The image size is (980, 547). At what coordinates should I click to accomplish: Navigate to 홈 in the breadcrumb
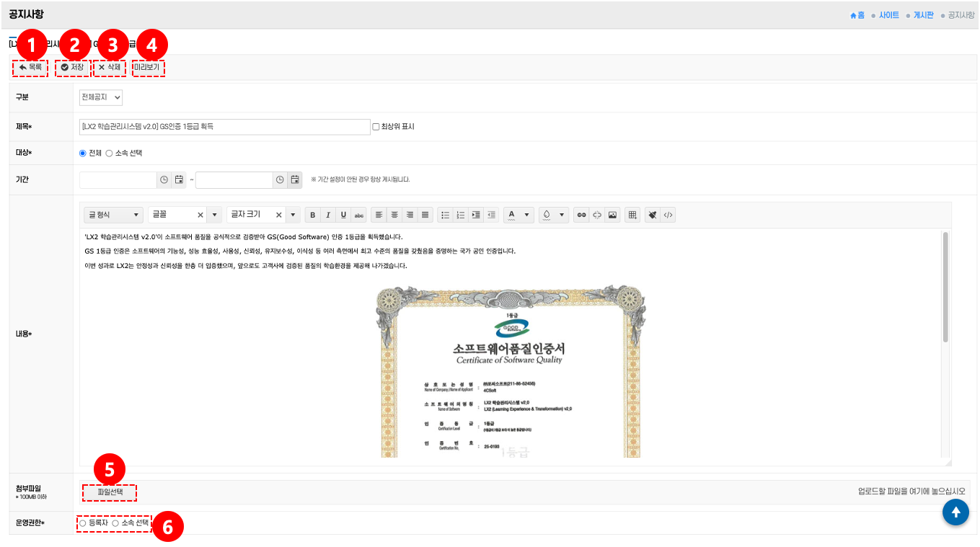click(857, 15)
